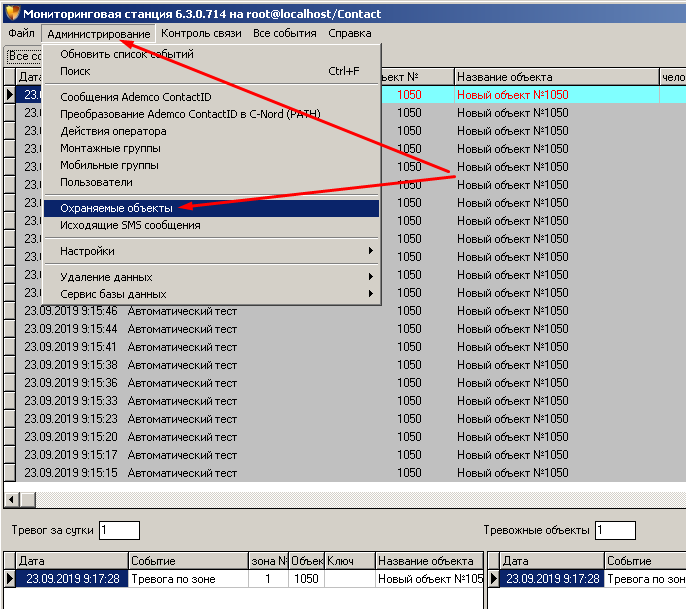
Task: Select event row 23.09.2019 9:15:17
Action: coord(351,455)
